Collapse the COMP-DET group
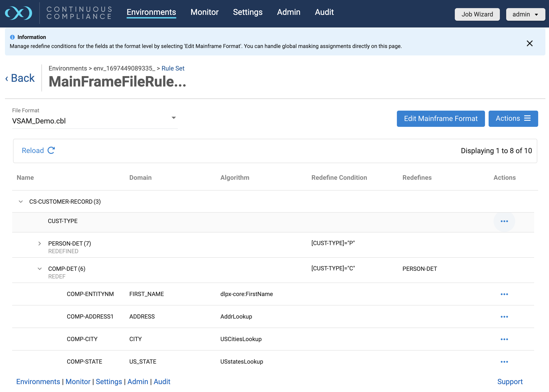Image resolution: width=549 pixels, height=392 pixels. 40,269
